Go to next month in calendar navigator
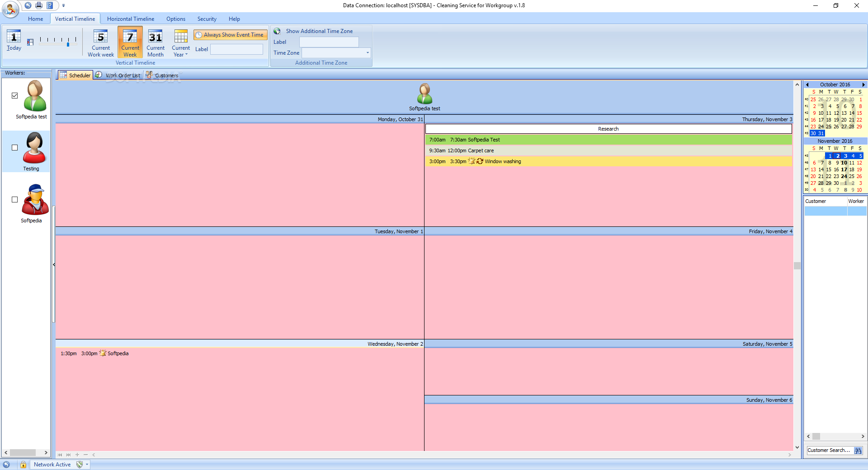This screenshot has height=470, width=868. pos(863,85)
